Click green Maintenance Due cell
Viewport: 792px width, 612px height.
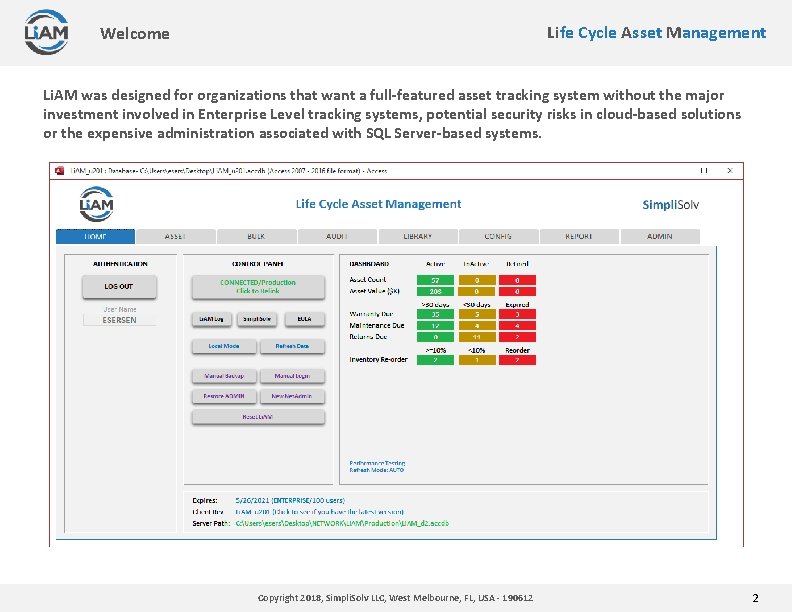435,326
